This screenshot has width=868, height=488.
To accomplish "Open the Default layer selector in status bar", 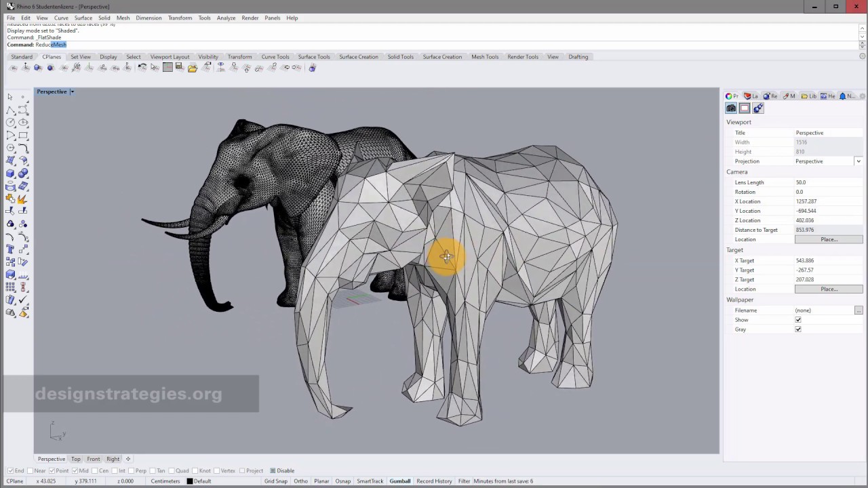I will [x=199, y=481].
